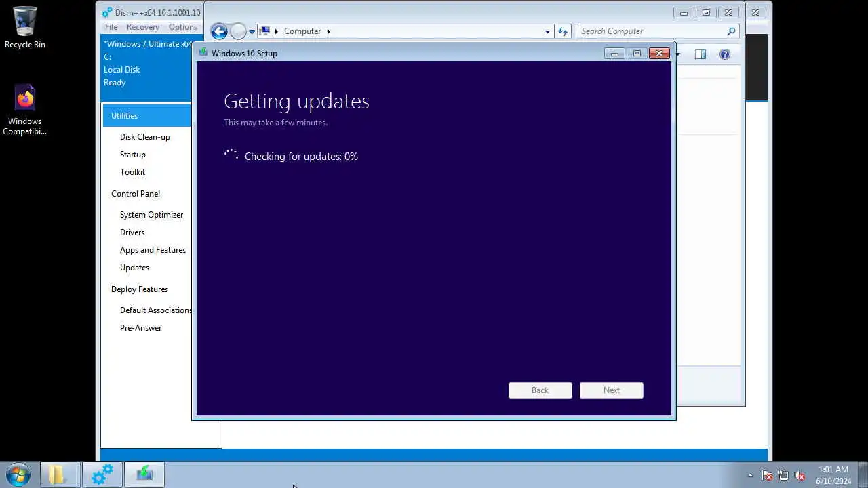
Task: Expand the Explorer address bar history dropdown
Action: [547, 31]
